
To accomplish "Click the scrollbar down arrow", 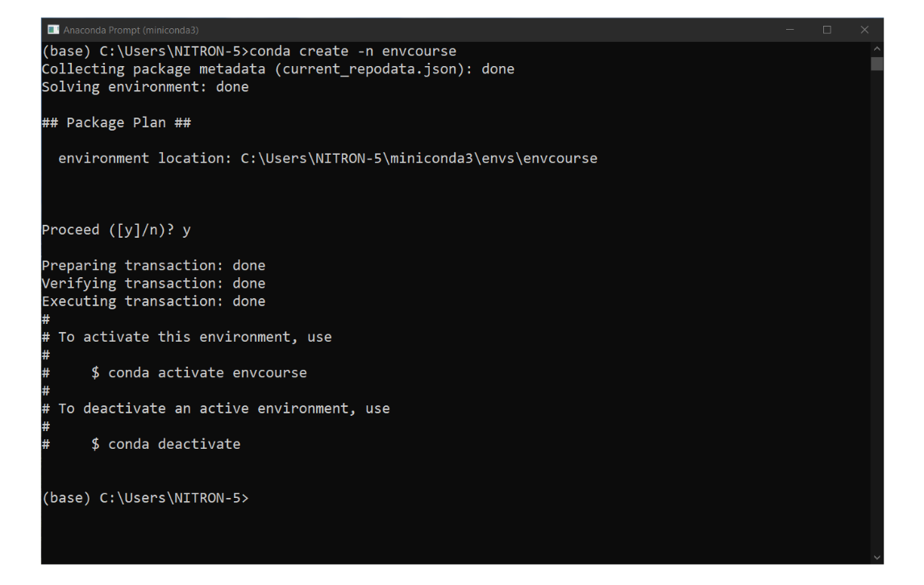I will click(x=879, y=555).
